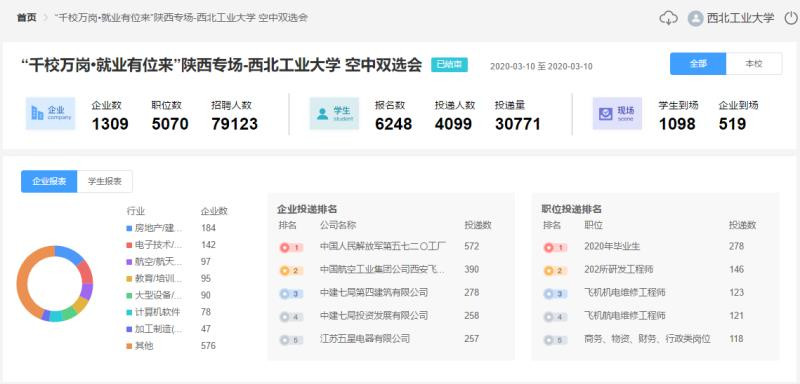The height and width of the screenshot is (384, 800).
Task: Click the user avatar icon
Action: [x=695, y=18]
